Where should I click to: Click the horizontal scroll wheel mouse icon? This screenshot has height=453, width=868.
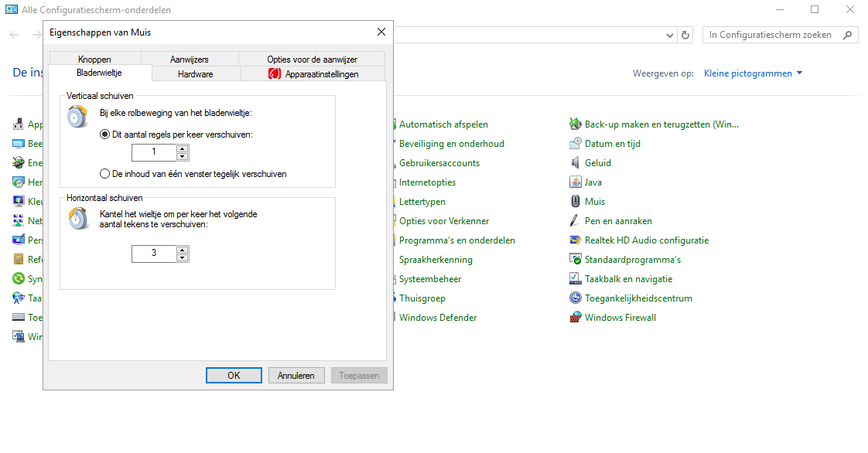[79, 219]
